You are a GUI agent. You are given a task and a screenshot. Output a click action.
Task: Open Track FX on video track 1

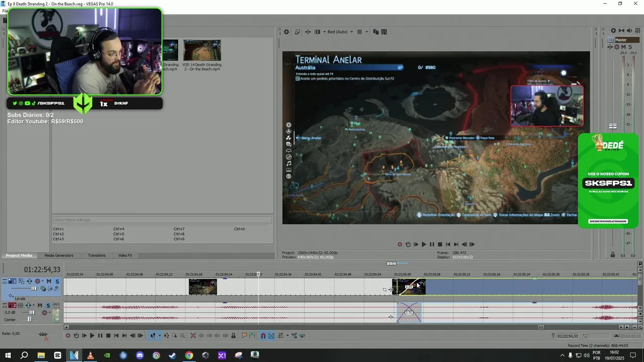pos(37,282)
